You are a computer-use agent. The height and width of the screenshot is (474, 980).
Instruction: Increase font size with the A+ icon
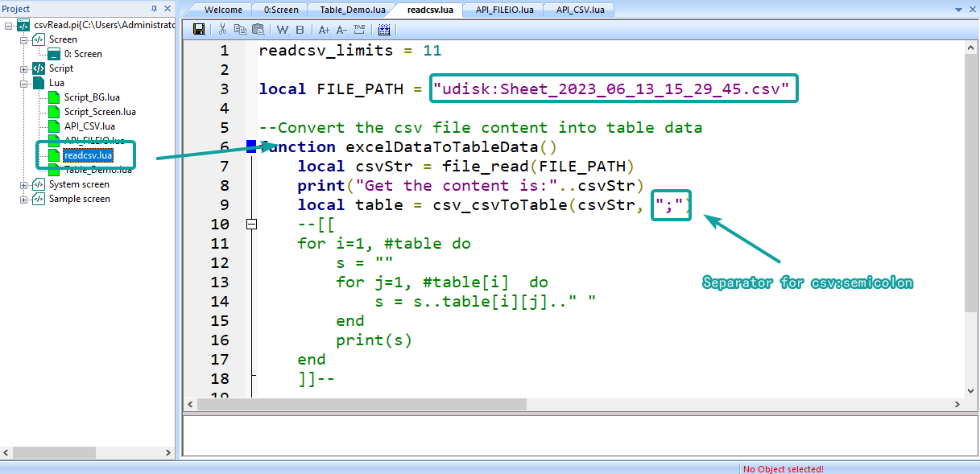click(324, 29)
